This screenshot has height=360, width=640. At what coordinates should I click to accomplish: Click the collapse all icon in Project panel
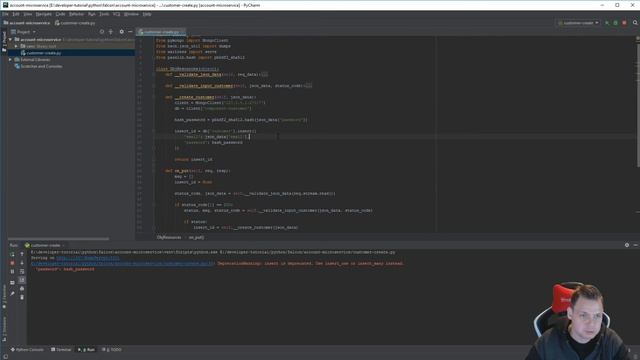(111, 31)
